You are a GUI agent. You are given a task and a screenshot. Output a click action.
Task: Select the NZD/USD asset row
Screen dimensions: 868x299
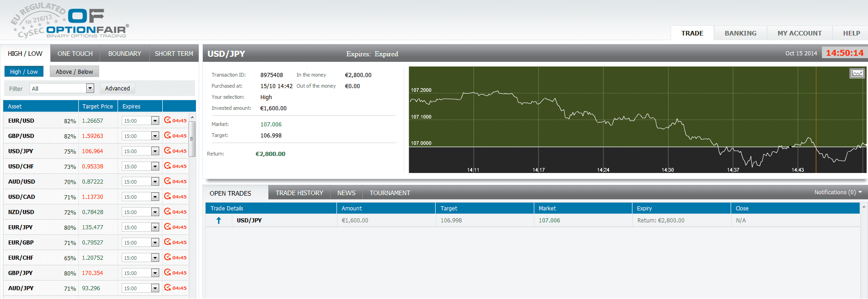21,212
